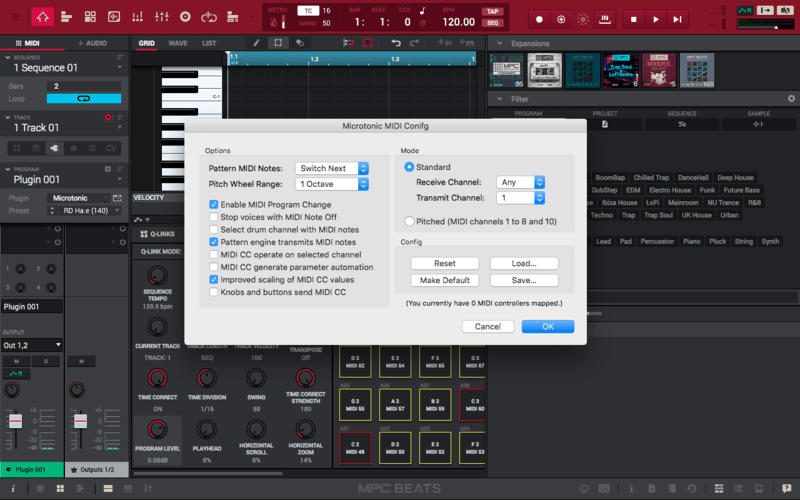Click the info 'i' icon at bottom left
This screenshot has width=800, height=500.
(13, 488)
